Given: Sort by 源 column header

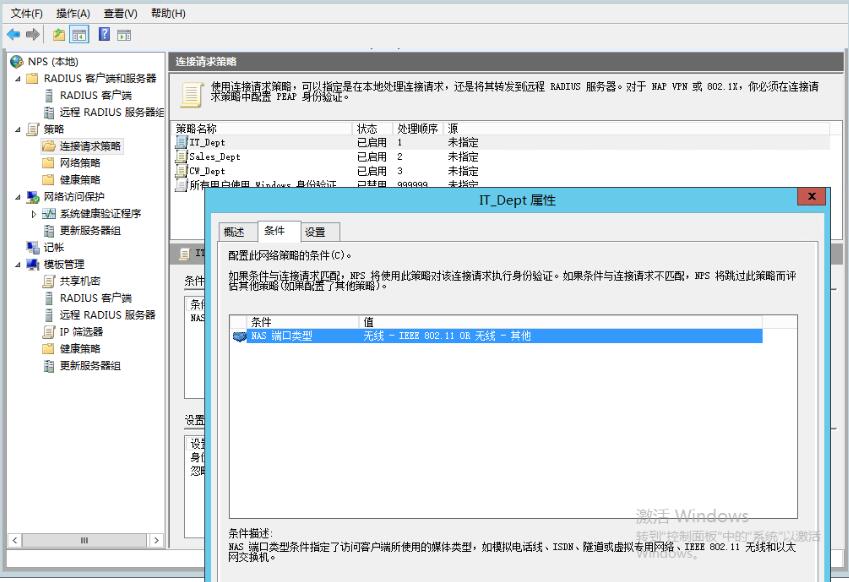Looking at the screenshot, I should point(636,128).
